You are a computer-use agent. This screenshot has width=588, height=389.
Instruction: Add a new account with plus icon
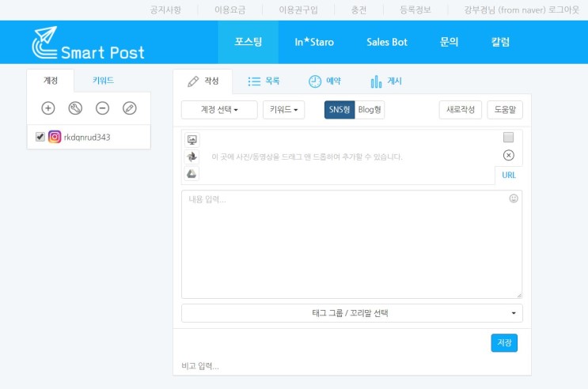pos(48,108)
